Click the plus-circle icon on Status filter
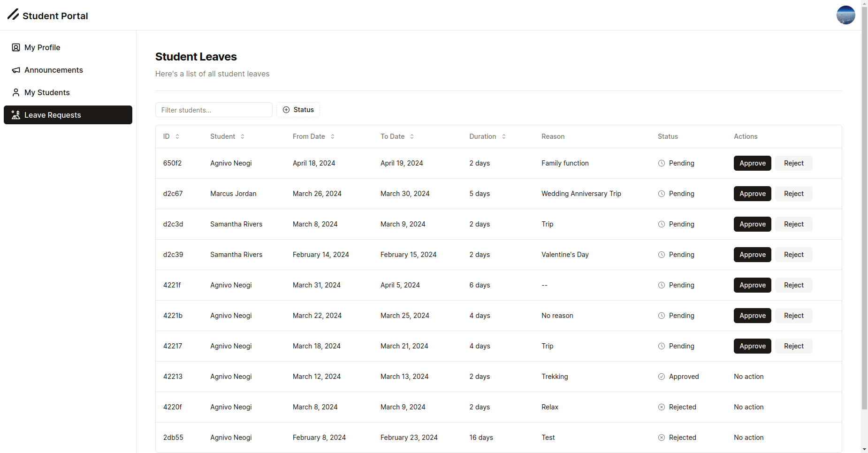 tap(286, 110)
